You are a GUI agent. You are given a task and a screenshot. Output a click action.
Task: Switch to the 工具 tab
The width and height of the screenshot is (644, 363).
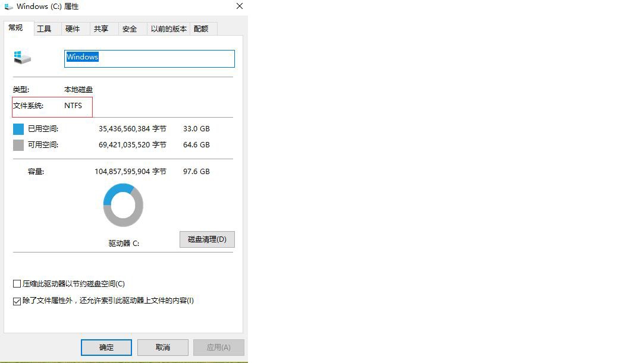(44, 29)
